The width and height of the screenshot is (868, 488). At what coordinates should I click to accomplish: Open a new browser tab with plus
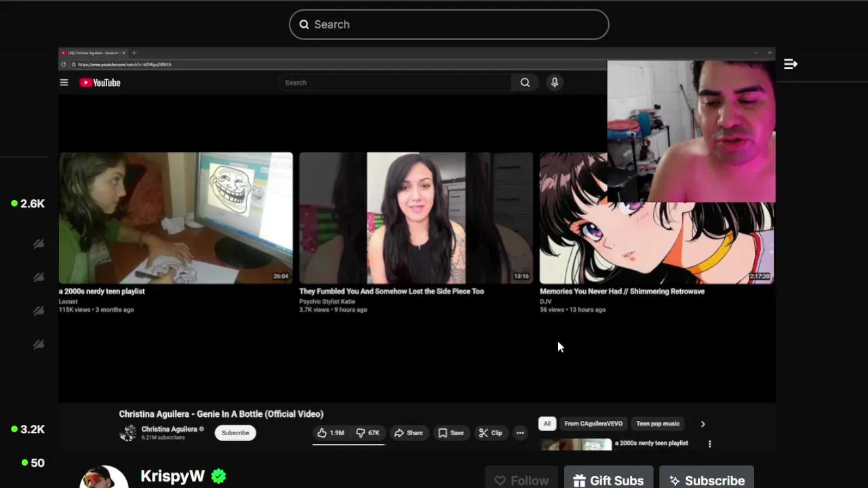[x=134, y=53]
